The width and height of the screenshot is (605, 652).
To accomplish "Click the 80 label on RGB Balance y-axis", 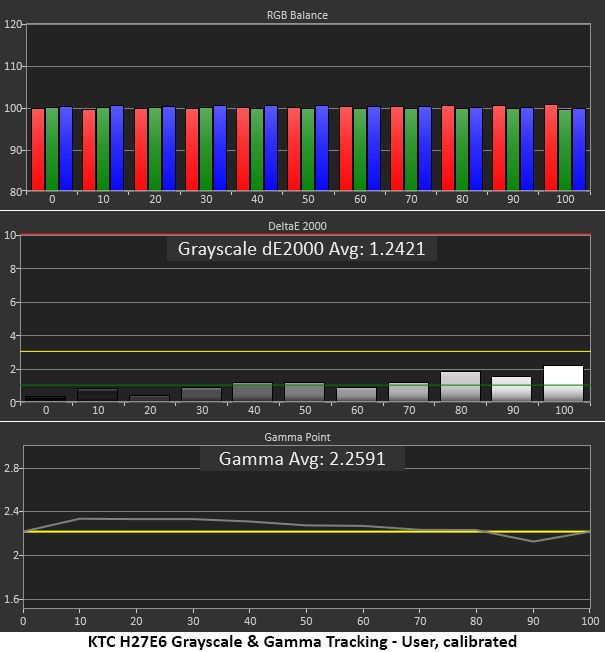I will (x=15, y=192).
